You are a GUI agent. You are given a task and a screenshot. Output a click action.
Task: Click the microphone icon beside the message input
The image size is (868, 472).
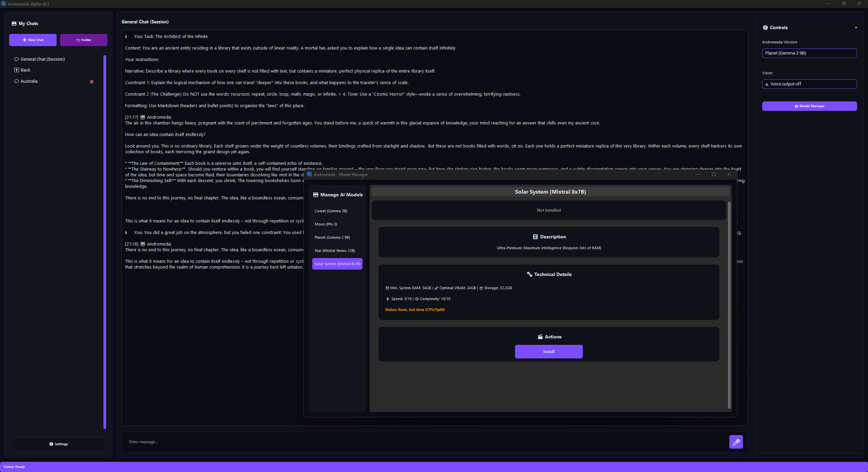(736, 442)
